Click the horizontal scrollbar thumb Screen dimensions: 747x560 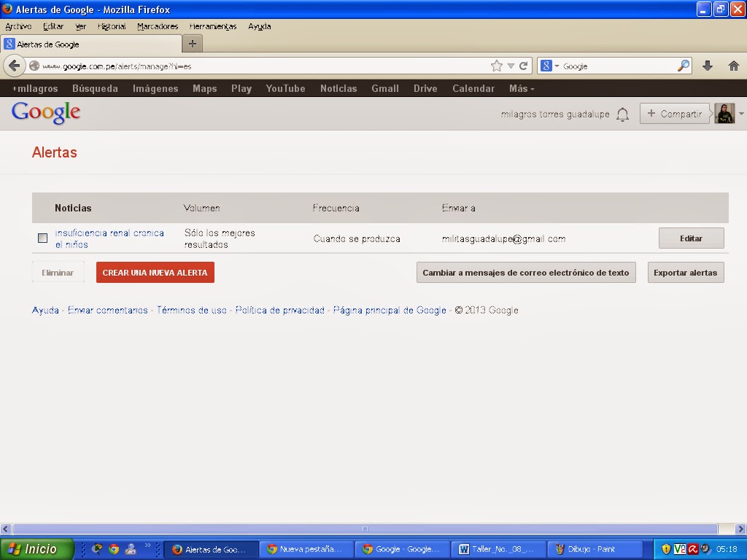(365, 529)
